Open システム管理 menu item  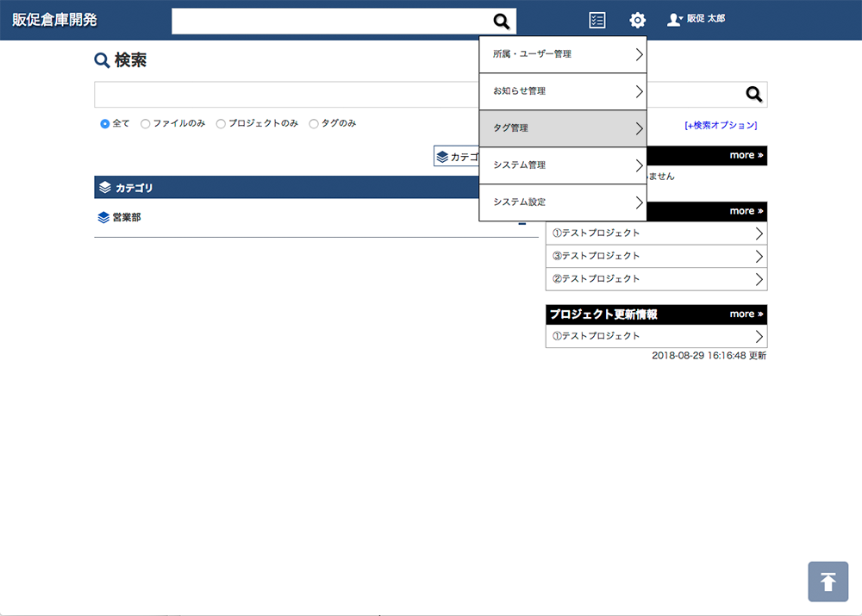pyautogui.click(x=563, y=165)
